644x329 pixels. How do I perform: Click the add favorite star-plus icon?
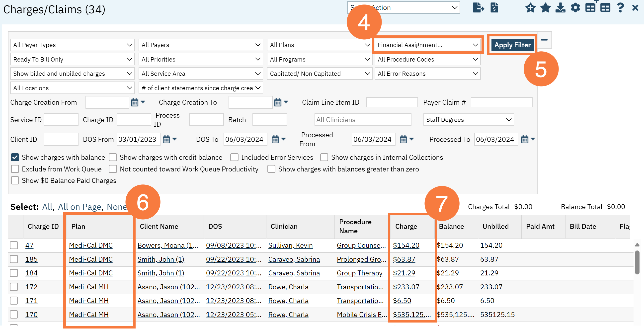point(530,8)
